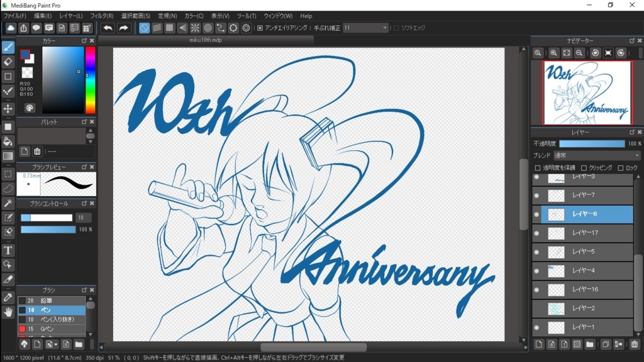Select ペン(入り抜き) brush
644x362 pixels.
(x=52, y=319)
